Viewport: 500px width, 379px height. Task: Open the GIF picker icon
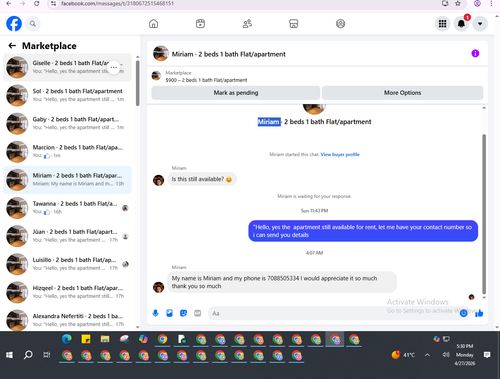[x=198, y=313]
